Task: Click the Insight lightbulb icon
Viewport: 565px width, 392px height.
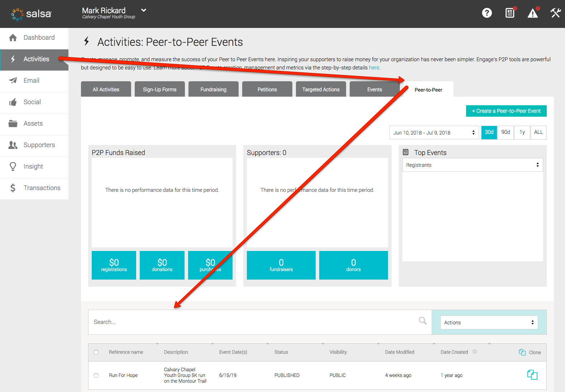Action: [x=13, y=166]
